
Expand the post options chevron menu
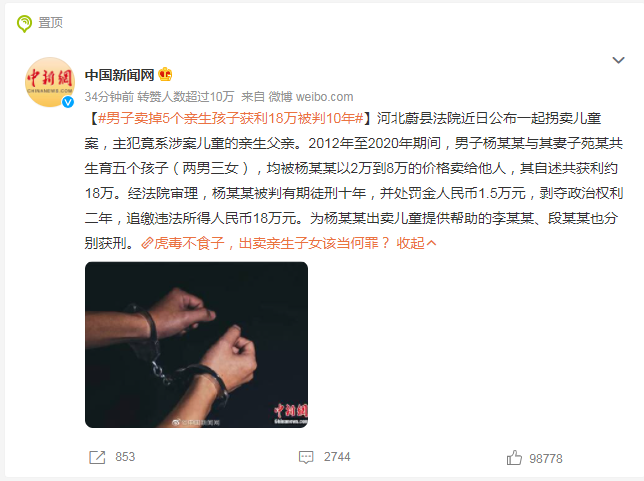[x=619, y=60]
